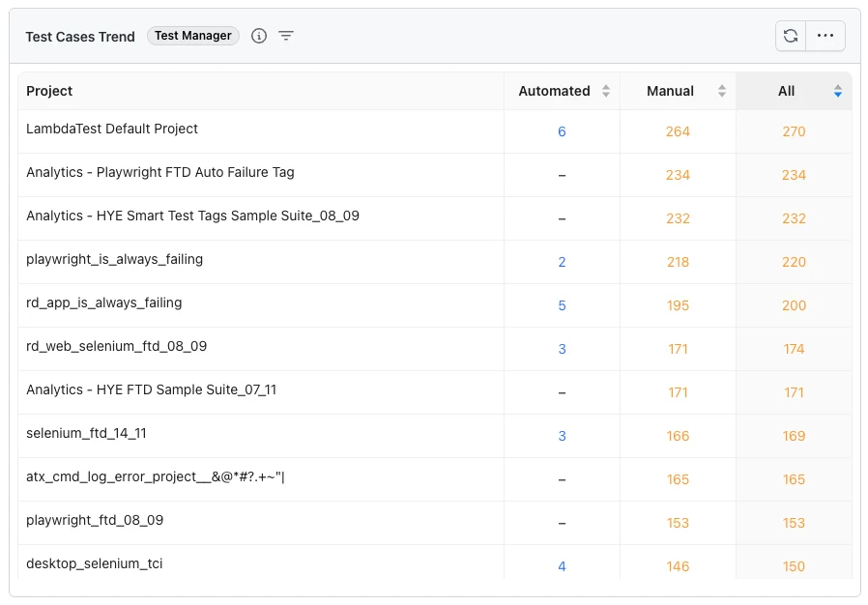Open All count 153 for playwright_ftd_08_09
This screenshot has height=605, width=868.
point(794,523)
